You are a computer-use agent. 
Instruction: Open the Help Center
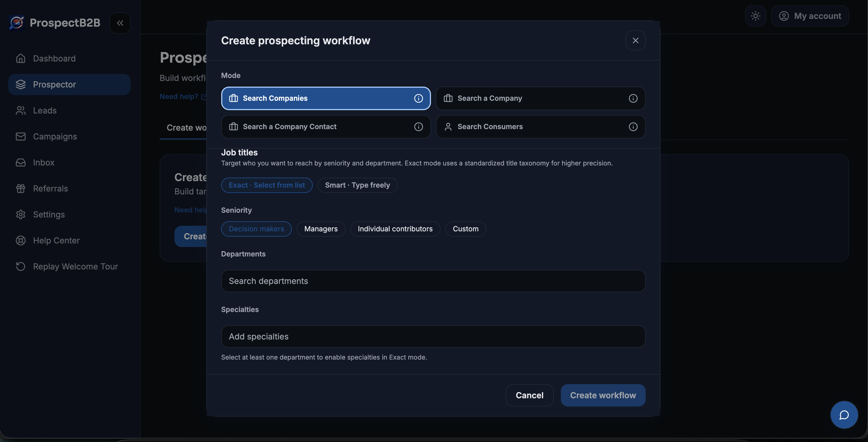tap(56, 240)
